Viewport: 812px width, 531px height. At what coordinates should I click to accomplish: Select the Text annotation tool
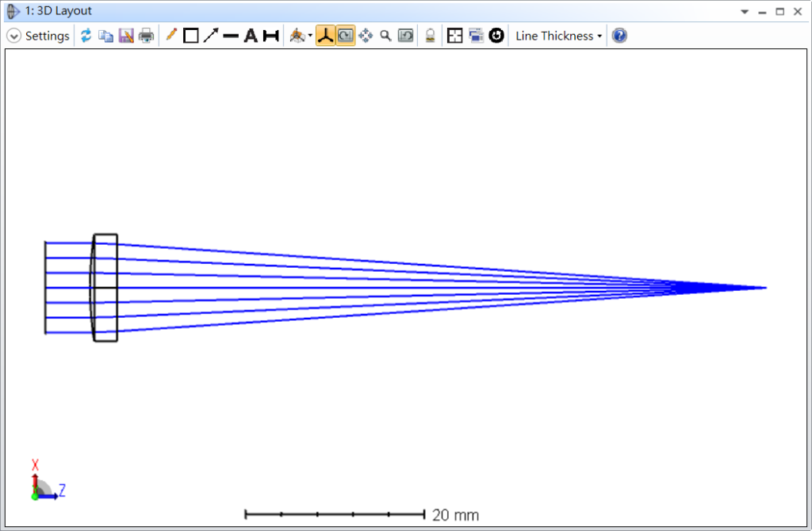250,35
